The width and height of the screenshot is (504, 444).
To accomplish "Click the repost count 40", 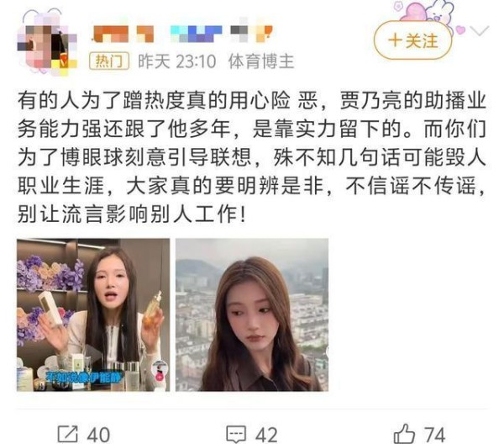I will (x=98, y=435).
